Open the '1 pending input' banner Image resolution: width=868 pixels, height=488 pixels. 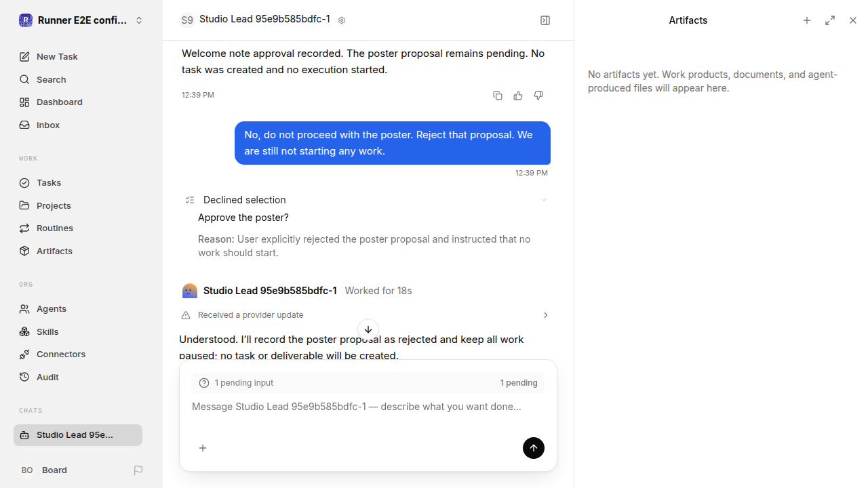pos(368,383)
